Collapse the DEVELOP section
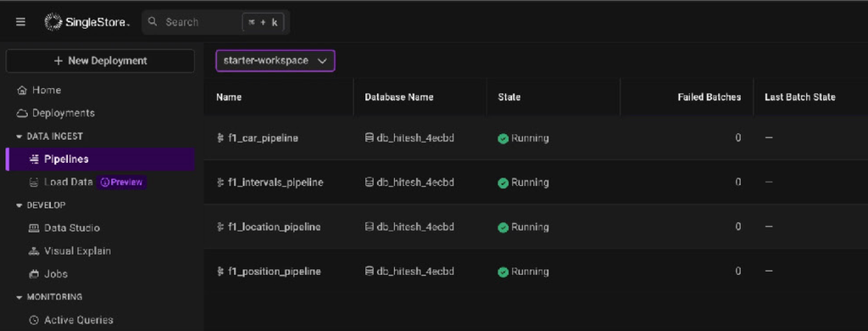Viewport: 868px width, 331px height. (x=20, y=205)
